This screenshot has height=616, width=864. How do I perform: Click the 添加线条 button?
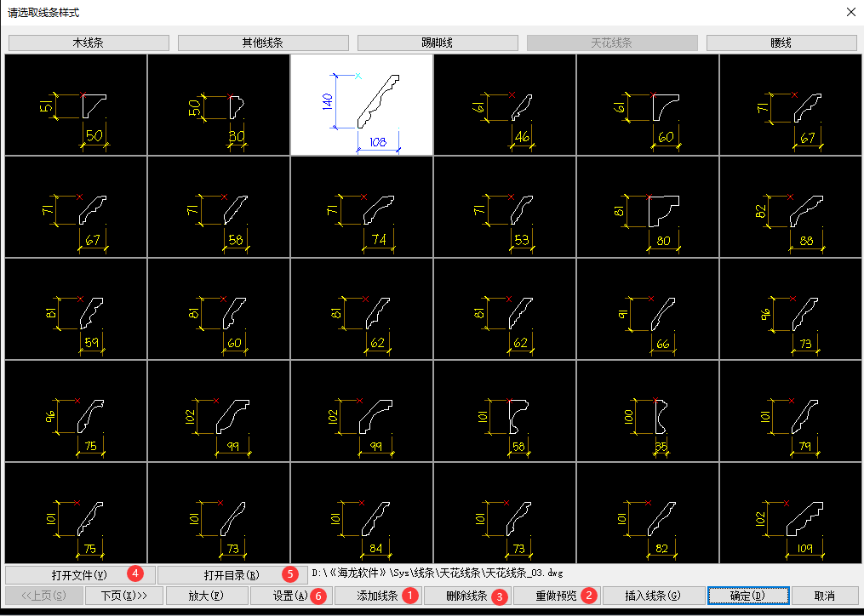click(x=378, y=596)
